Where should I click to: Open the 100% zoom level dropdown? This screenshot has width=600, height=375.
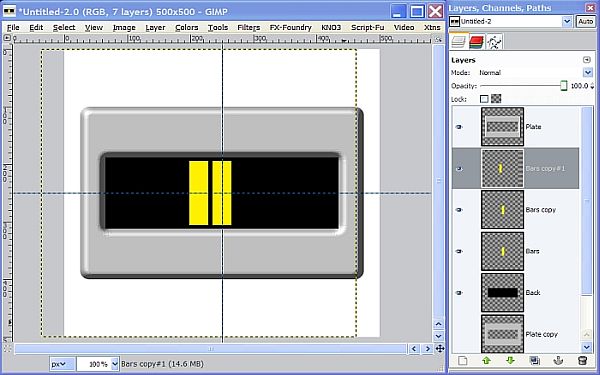tap(115, 364)
